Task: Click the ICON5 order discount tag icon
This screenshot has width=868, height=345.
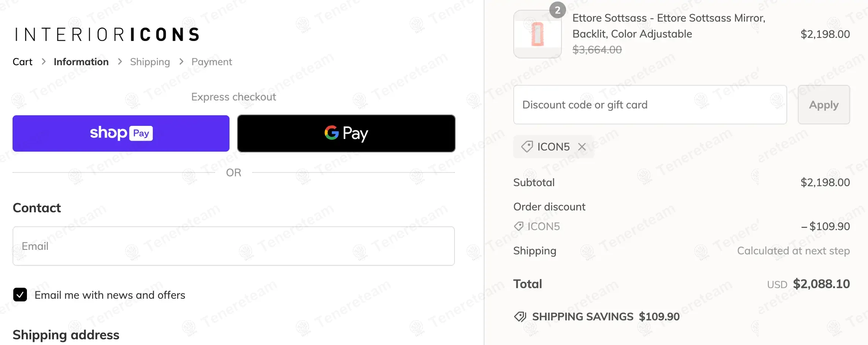Action: 519,226
